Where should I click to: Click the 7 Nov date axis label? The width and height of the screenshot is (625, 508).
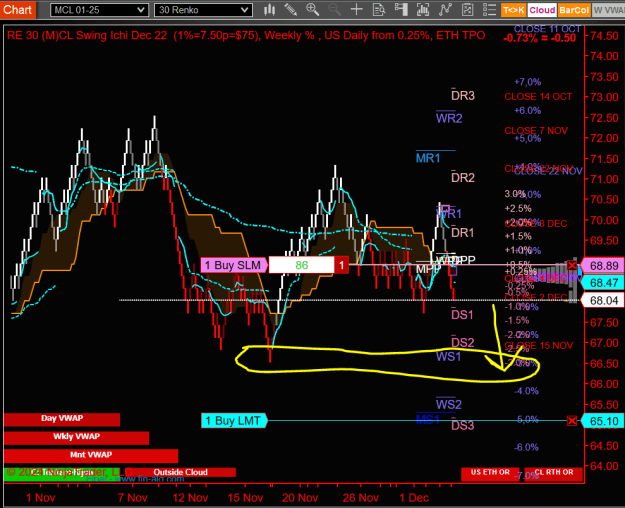coord(133,498)
